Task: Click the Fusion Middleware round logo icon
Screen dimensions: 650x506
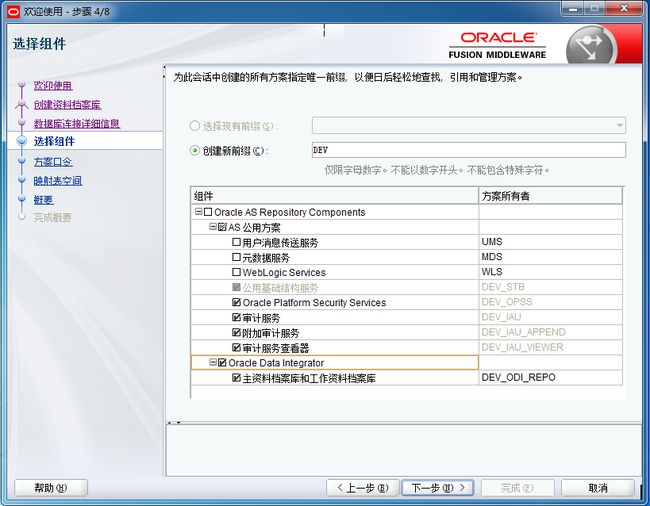Action: click(x=592, y=46)
